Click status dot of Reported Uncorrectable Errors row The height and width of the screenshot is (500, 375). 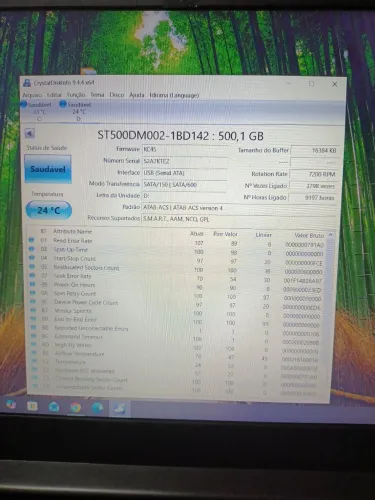coord(33,327)
